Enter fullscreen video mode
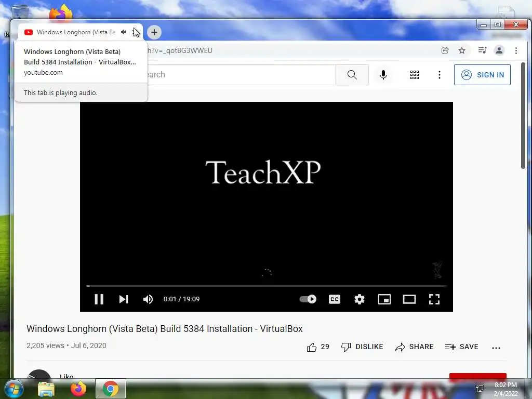 click(434, 299)
